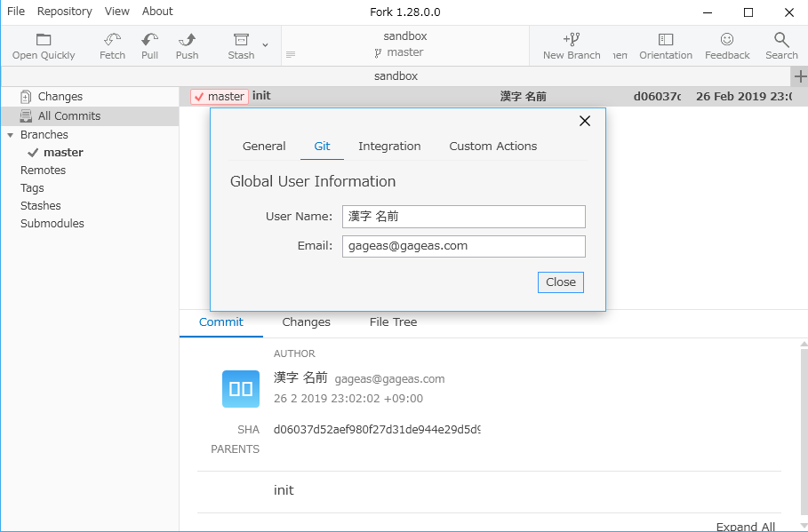Switch to the Git preferences tab

tap(322, 147)
